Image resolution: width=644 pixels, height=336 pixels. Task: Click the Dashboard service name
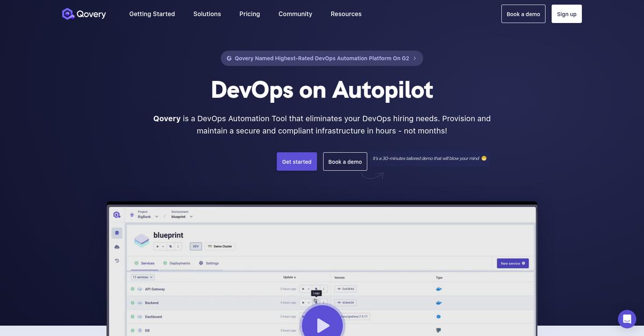[153, 317]
